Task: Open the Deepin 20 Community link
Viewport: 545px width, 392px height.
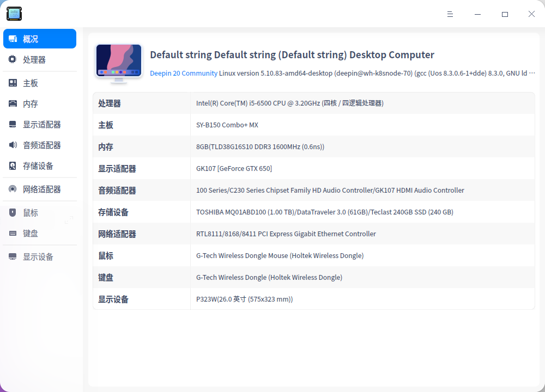Action: tap(184, 73)
